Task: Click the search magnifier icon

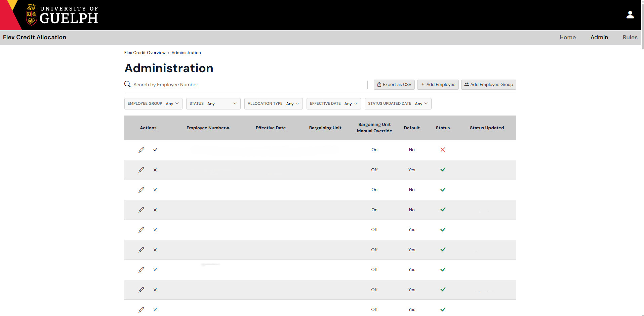Action: (127, 84)
